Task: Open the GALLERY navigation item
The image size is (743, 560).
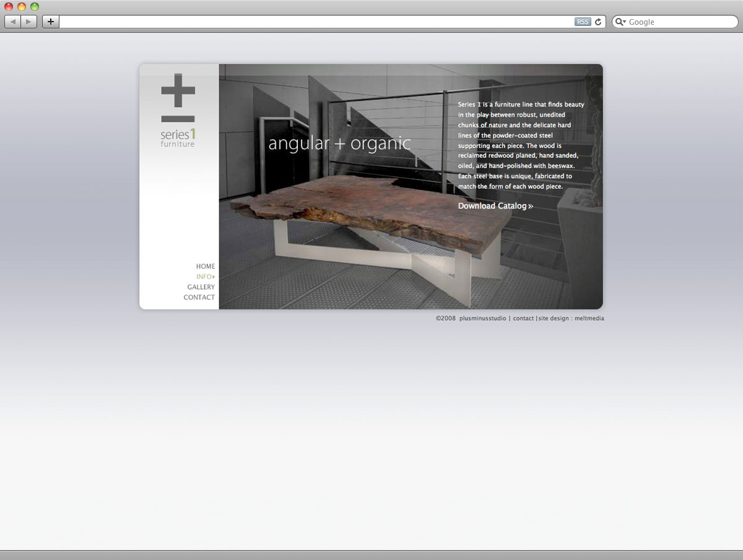Action: 201,287
